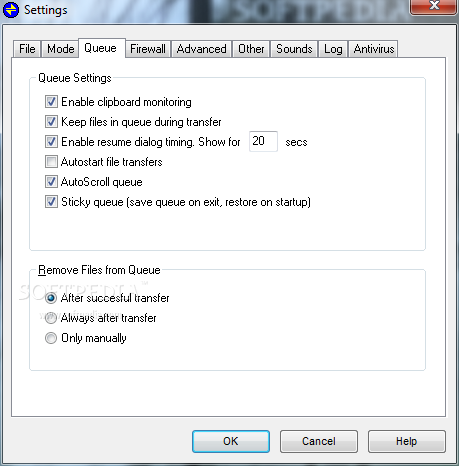Select Only manually removal option

click(x=51, y=338)
